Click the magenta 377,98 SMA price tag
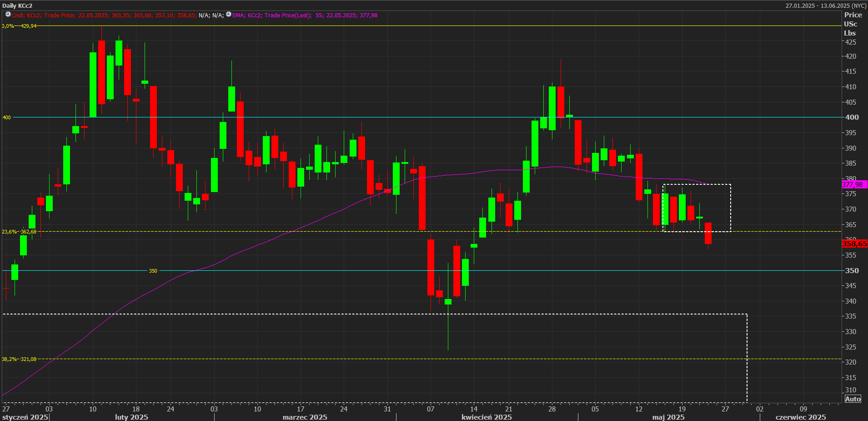The height and width of the screenshot is (421, 868). point(854,184)
